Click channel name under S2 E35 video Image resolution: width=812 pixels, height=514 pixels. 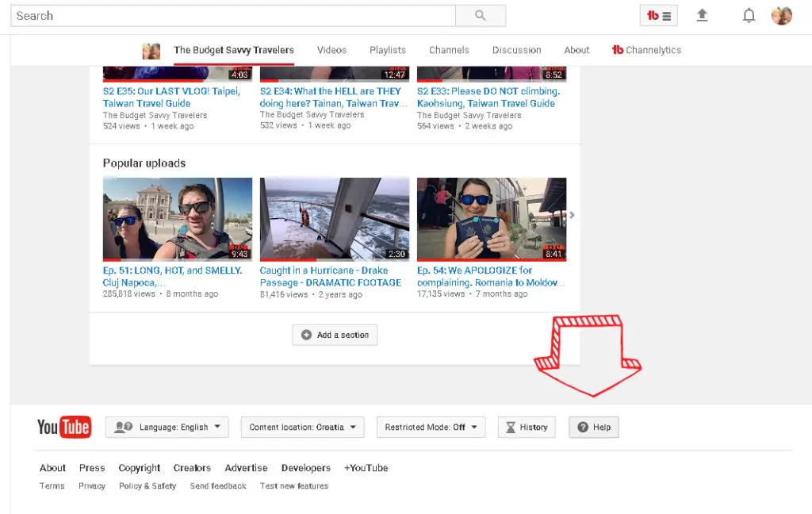click(x=155, y=115)
